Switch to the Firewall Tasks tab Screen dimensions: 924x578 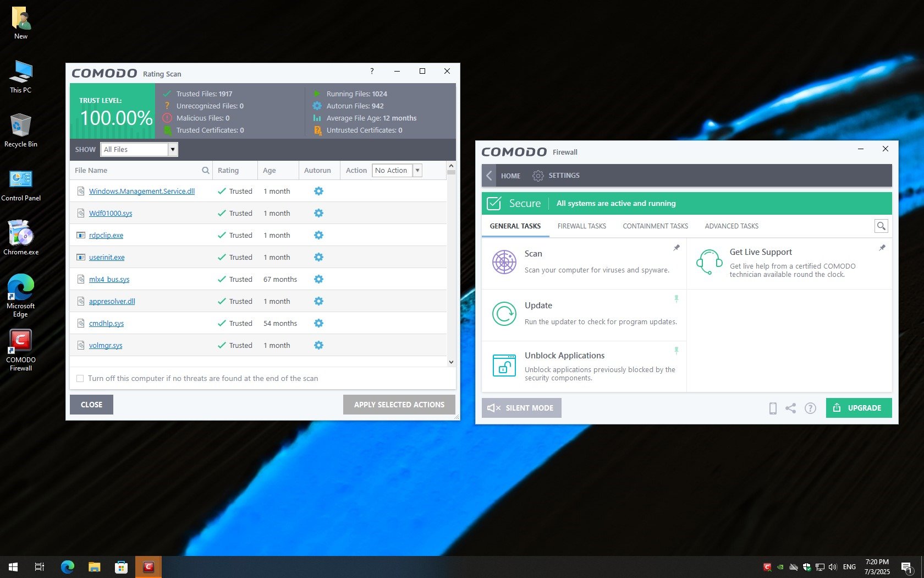coord(582,226)
